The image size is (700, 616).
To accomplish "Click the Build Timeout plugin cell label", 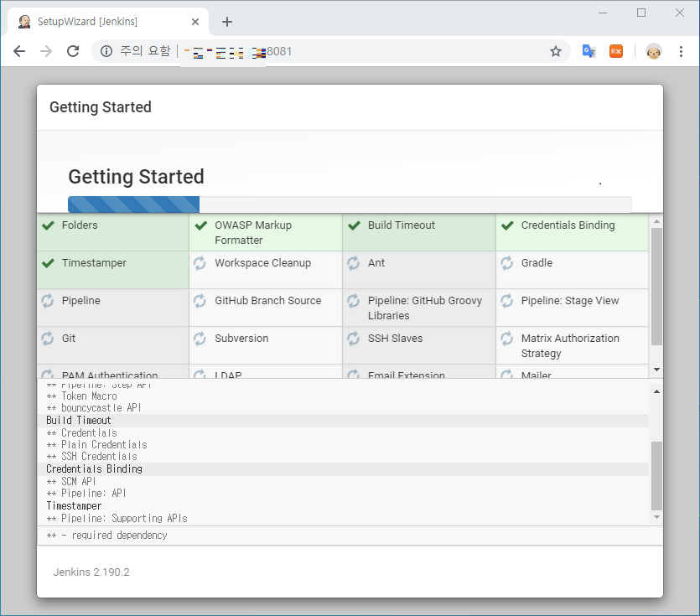I will click(402, 225).
